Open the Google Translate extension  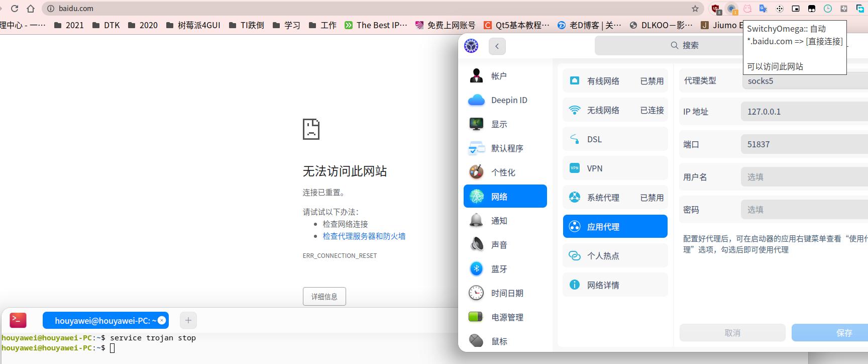(x=764, y=9)
